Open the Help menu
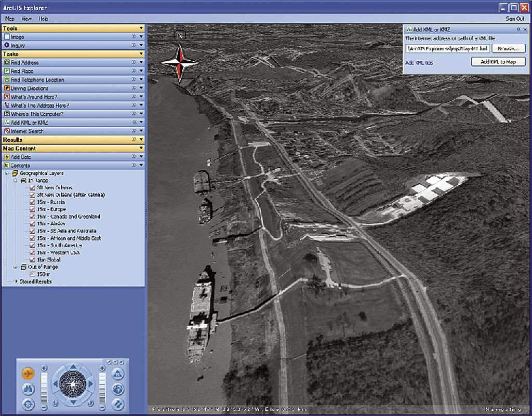The height and width of the screenshot is (416, 532). (x=43, y=19)
